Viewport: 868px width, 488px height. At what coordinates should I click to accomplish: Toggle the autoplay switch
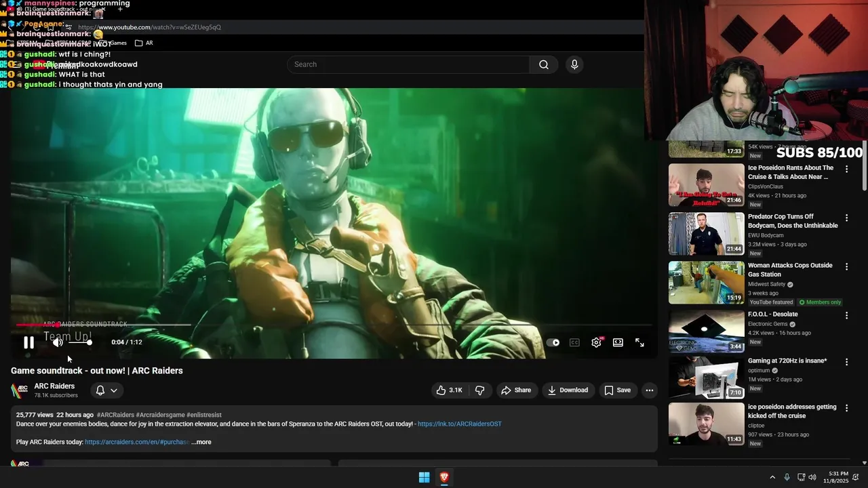[553, 342]
